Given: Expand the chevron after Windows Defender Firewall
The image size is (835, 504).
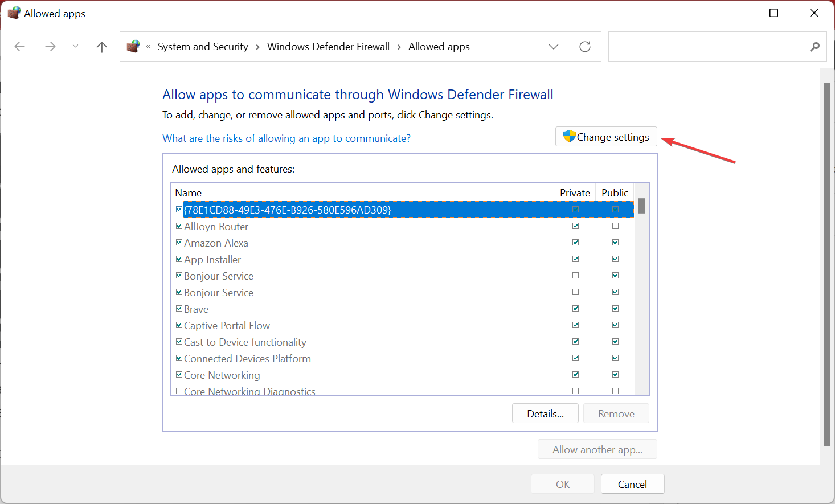Looking at the screenshot, I should pyautogui.click(x=399, y=47).
